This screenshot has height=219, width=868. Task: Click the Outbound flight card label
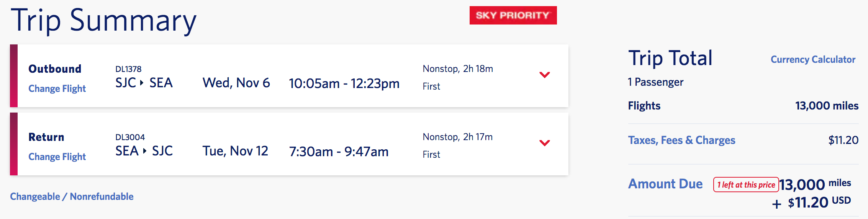(55, 69)
